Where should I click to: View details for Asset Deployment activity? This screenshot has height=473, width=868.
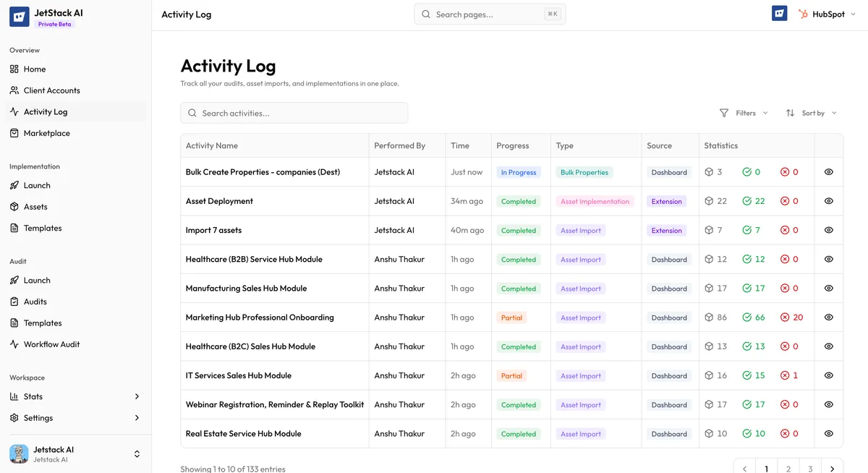click(828, 201)
